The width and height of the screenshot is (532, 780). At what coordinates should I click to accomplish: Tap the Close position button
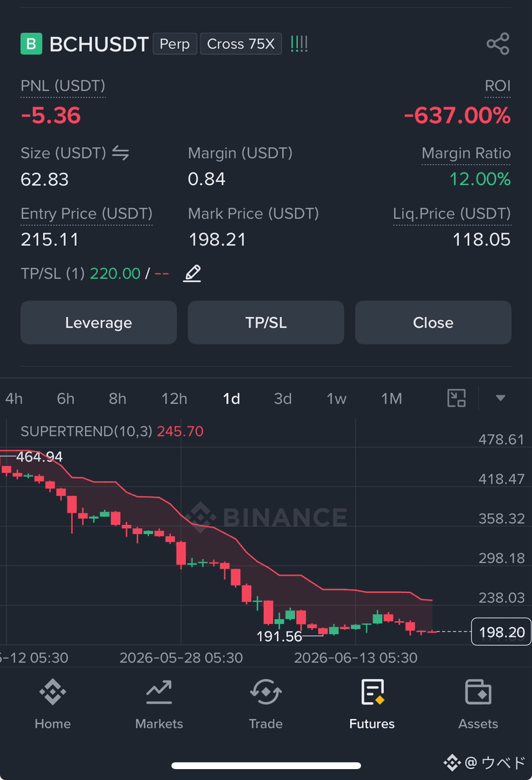(x=433, y=323)
